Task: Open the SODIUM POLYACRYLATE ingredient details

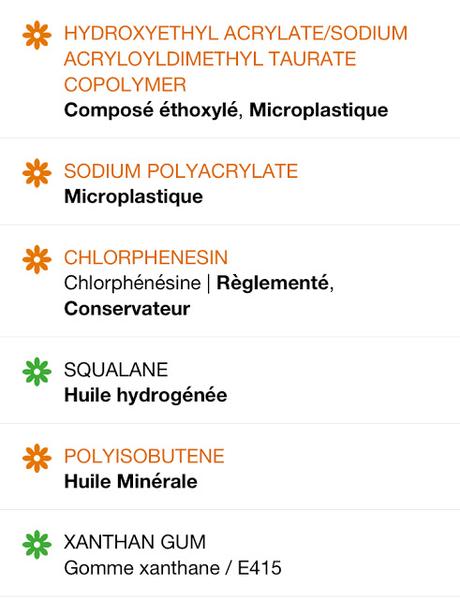Action: tap(181, 171)
